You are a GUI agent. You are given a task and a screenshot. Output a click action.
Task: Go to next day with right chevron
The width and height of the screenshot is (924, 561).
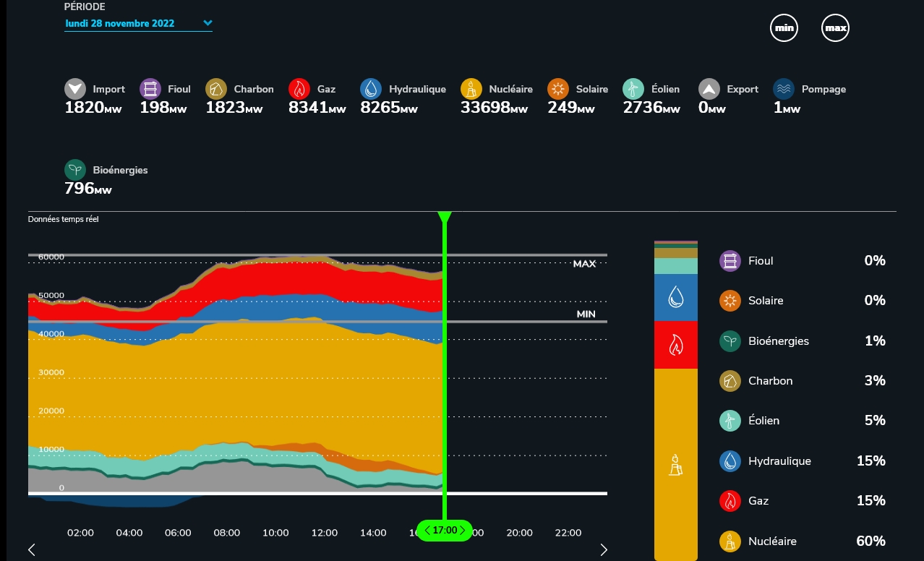point(604,550)
